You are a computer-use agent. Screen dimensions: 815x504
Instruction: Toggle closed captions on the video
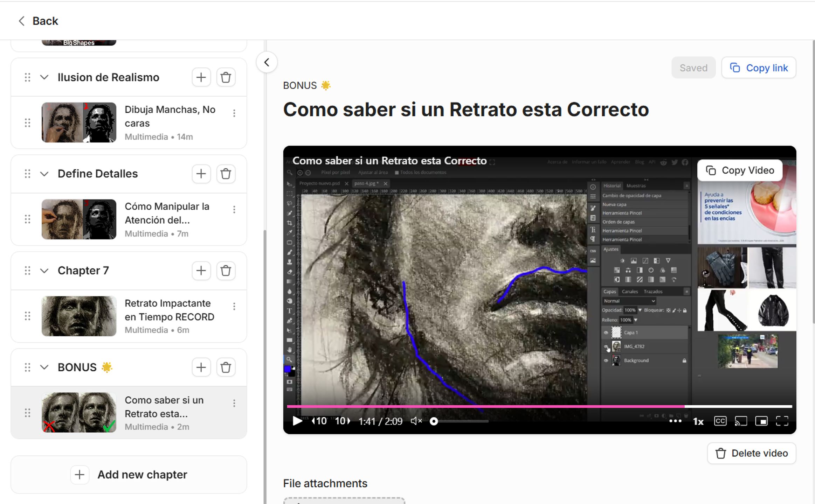click(720, 421)
